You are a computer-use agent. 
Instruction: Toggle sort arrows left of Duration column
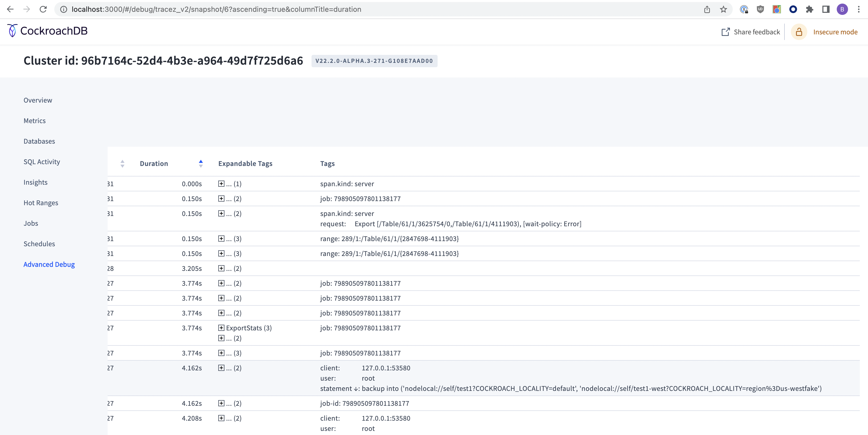point(122,164)
